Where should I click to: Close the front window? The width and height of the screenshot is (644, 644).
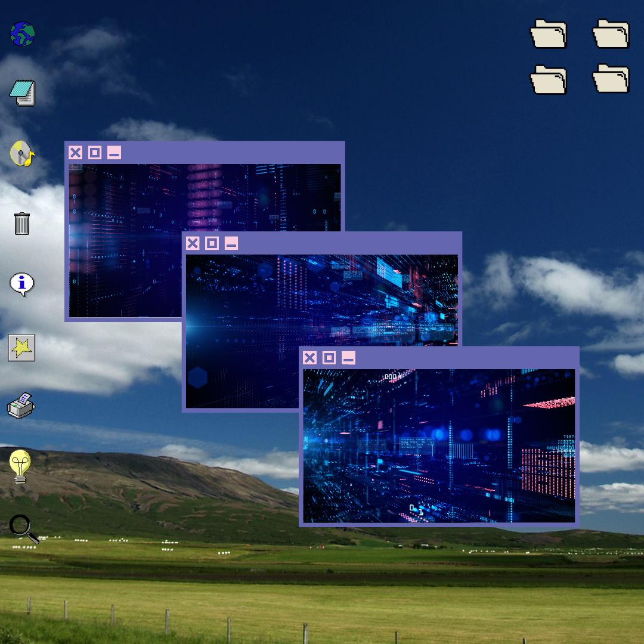[309, 358]
